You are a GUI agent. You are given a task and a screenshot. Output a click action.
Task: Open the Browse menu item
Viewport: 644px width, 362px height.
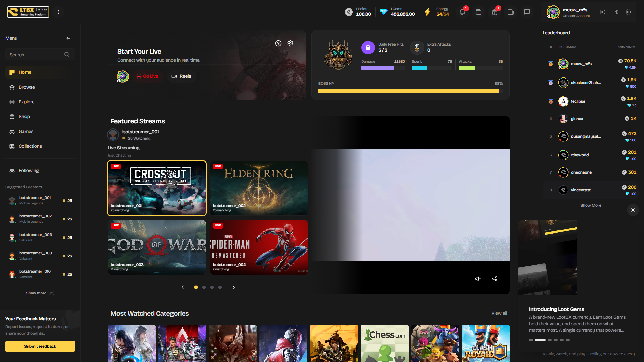coord(40,87)
